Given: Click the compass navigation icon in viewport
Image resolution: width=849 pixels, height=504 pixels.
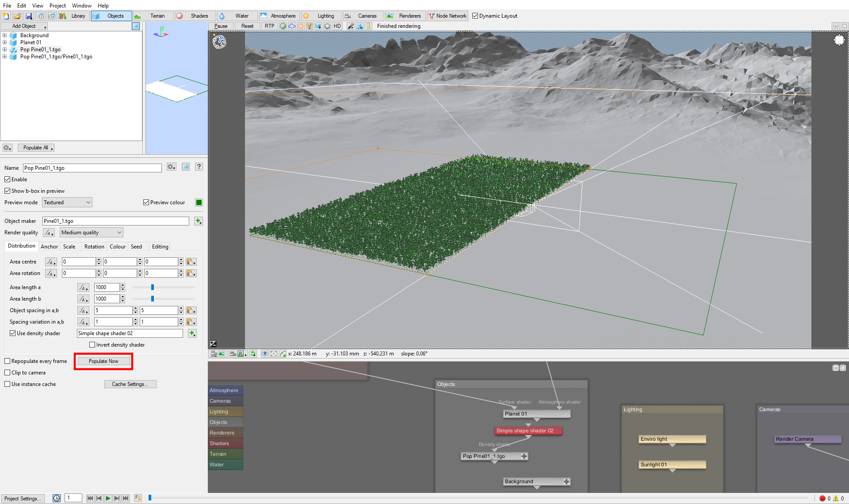Looking at the screenshot, I should 219,42.
